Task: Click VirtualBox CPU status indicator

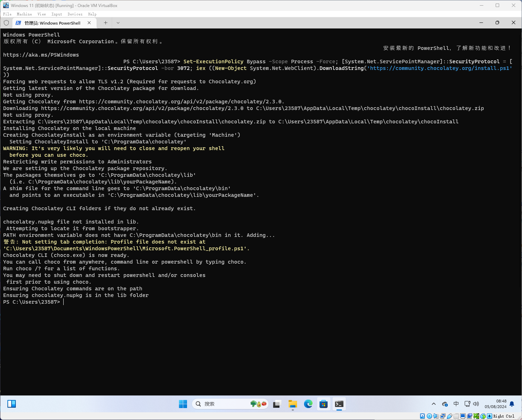Action: tap(476, 416)
